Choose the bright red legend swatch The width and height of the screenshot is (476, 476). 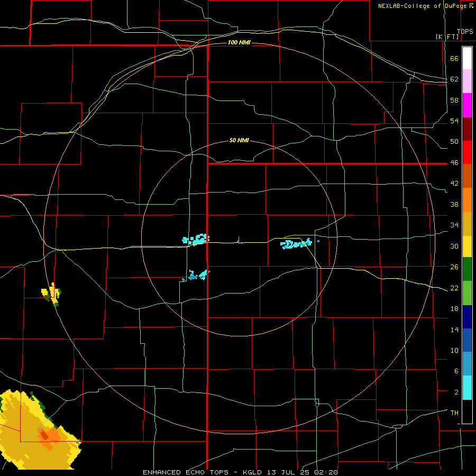(467, 152)
